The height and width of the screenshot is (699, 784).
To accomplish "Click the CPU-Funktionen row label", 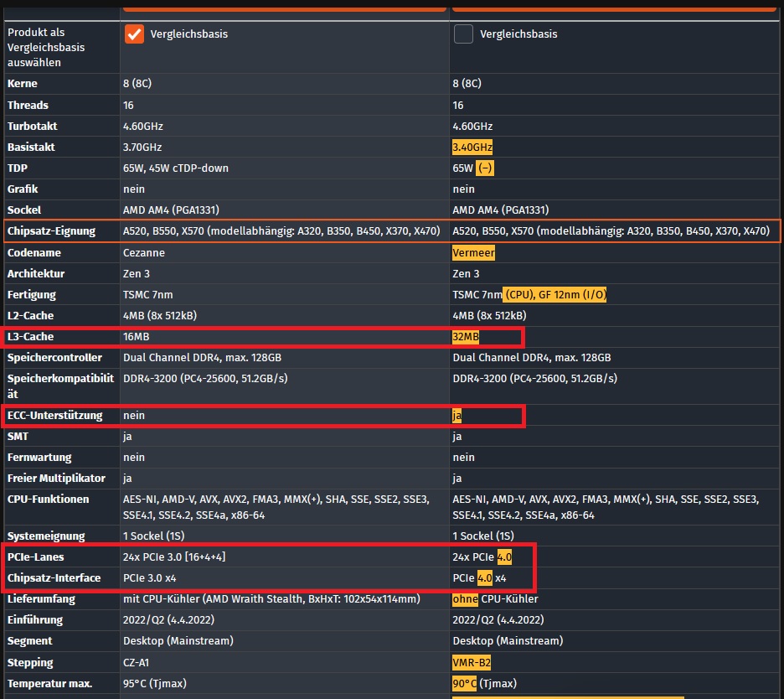I will [x=48, y=500].
